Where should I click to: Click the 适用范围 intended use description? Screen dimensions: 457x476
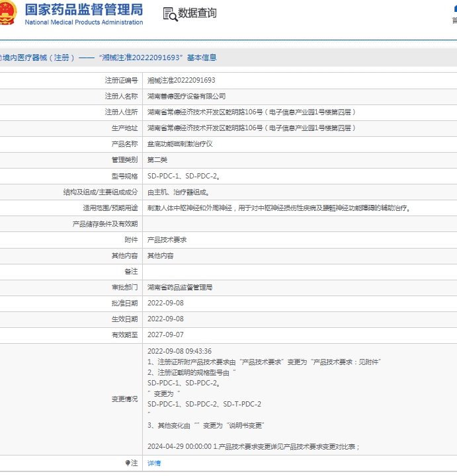click(278, 208)
